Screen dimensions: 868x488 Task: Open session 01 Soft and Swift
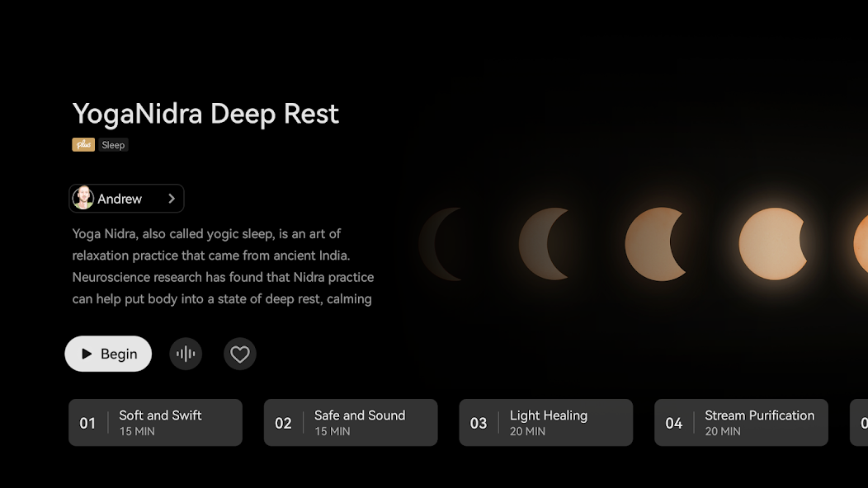pos(156,423)
